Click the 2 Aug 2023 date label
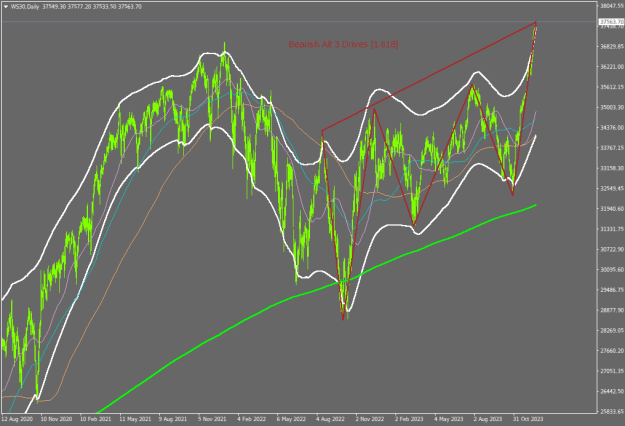The width and height of the screenshot is (625, 426). click(488, 419)
